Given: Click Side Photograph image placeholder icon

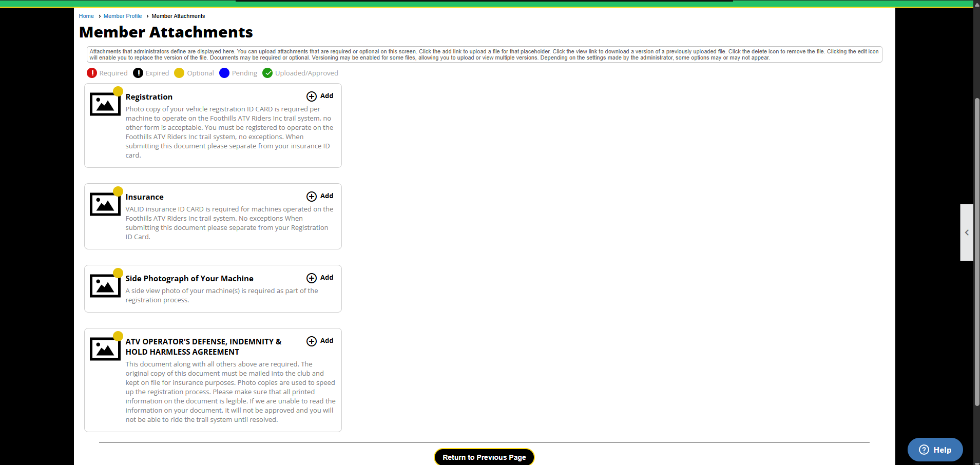Looking at the screenshot, I should [105, 286].
